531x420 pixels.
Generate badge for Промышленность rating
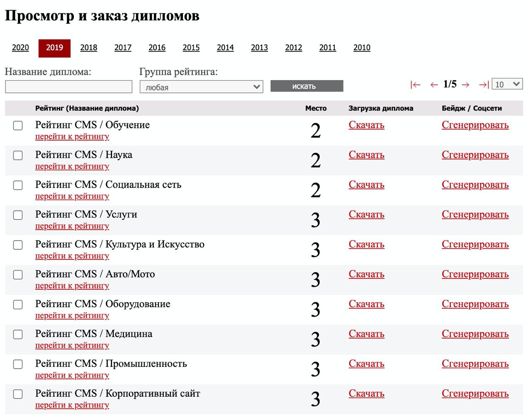475,364
